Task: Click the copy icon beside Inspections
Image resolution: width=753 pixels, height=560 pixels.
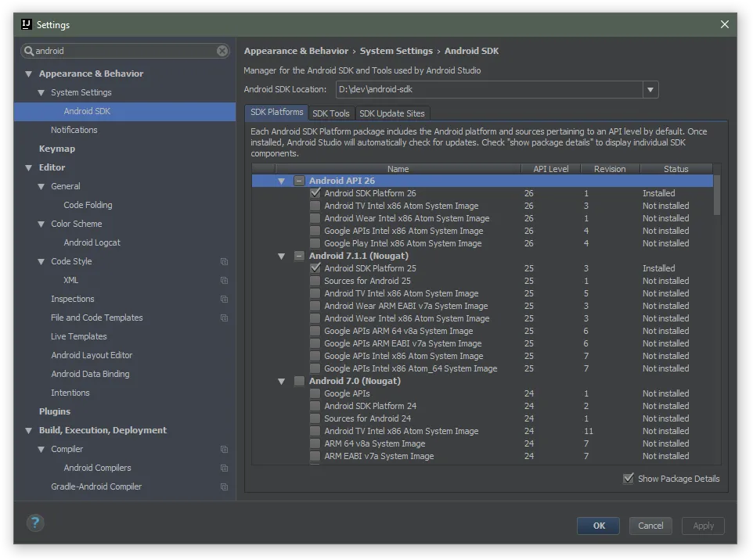Action: (x=224, y=300)
